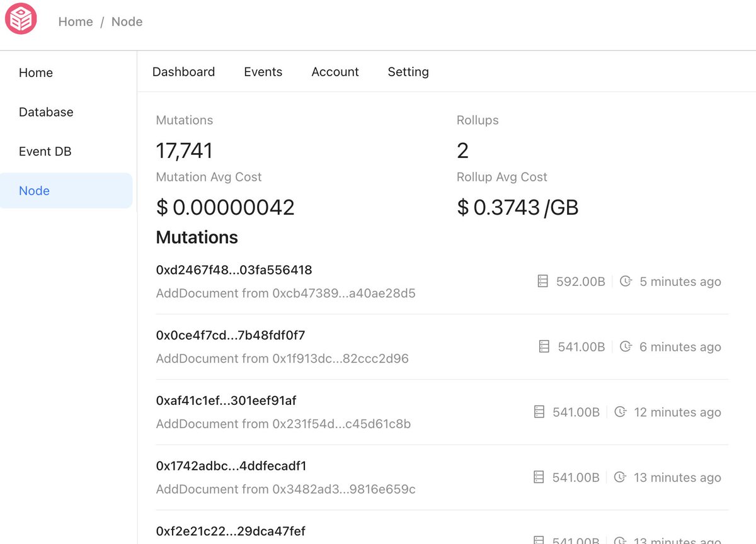756x544 pixels.
Task: Click the clock icon on the bottom mutation row
Action: (621, 540)
